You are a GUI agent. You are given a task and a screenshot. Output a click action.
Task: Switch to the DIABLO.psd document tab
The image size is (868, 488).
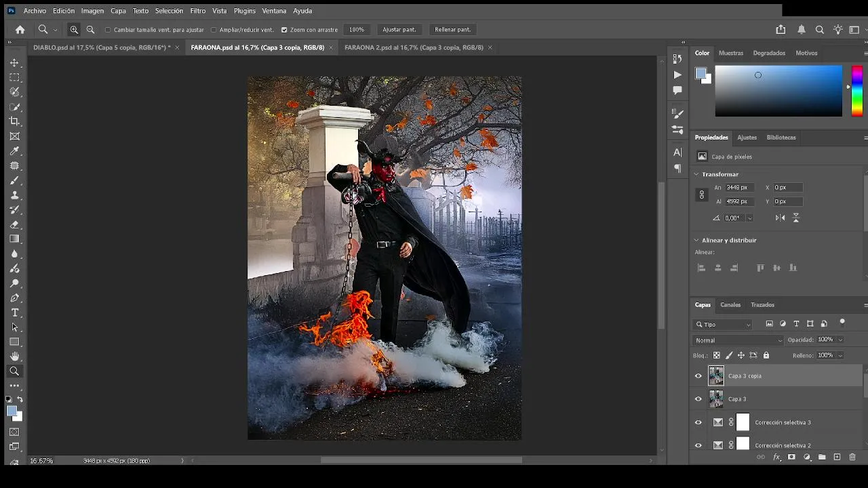coord(102,47)
